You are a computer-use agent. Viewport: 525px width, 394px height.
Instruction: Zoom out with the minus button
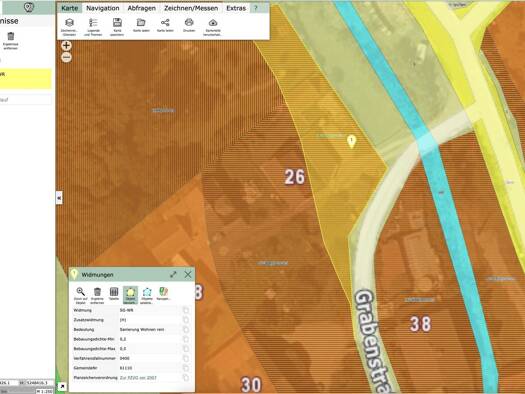pyautogui.click(x=67, y=58)
